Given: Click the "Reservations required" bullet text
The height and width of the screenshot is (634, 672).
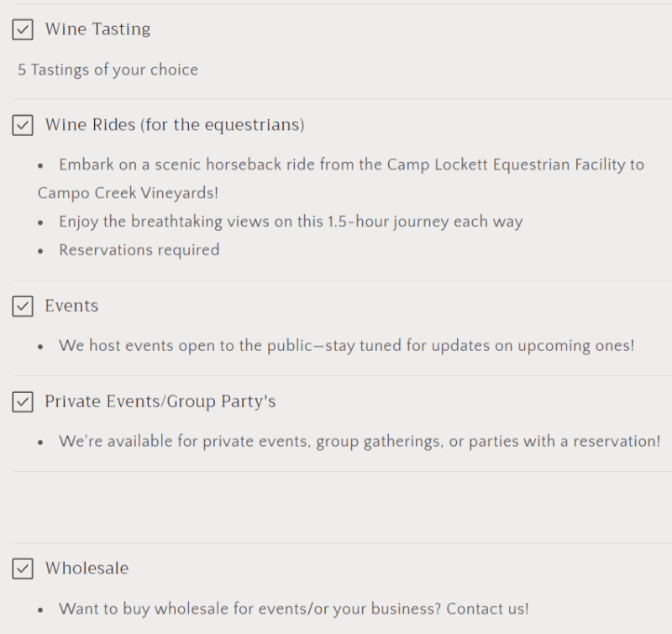Looking at the screenshot, I should click(x=139, y=250).
